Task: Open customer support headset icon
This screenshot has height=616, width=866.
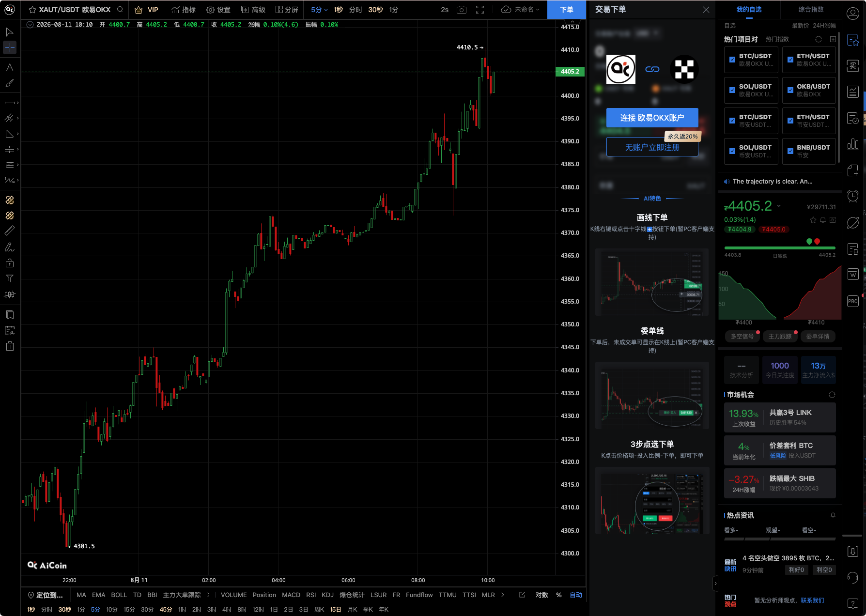Action: pos(853,577)
